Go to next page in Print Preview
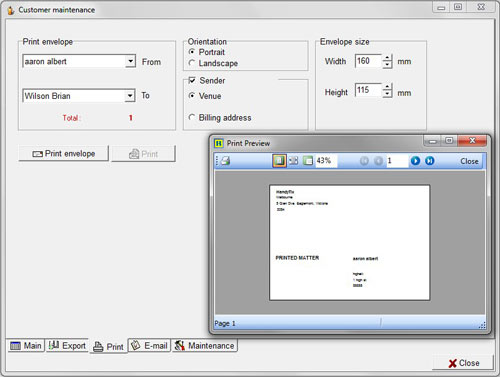Image resolution: width=500 pixels, height=377 pixels. tap(415, 161)
